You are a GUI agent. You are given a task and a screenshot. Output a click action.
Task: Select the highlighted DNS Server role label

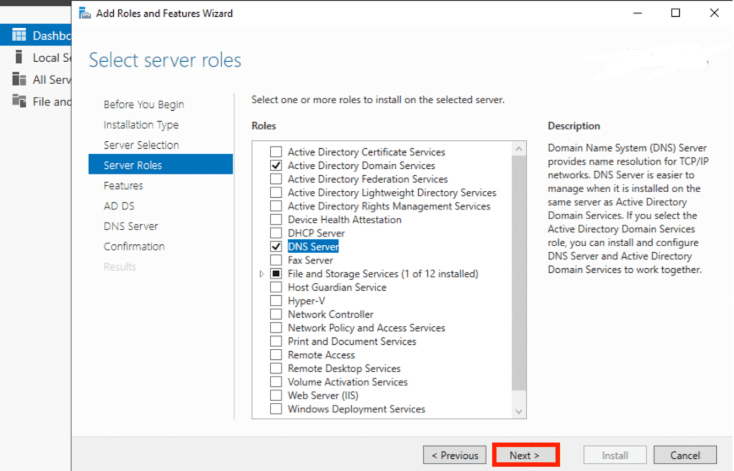click(313, 246)
